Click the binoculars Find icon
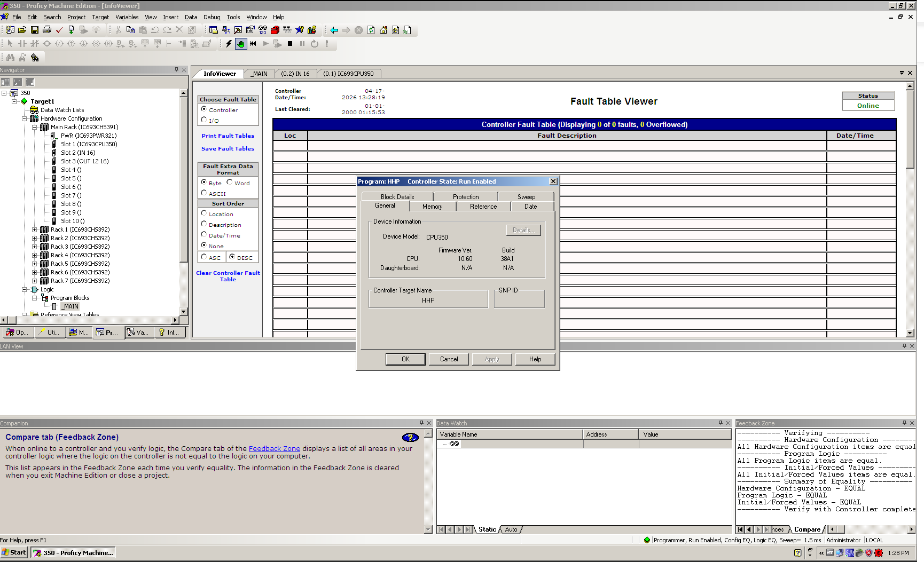Image resolution: width=924 pixels, height=562 pixels. point(10,57)
